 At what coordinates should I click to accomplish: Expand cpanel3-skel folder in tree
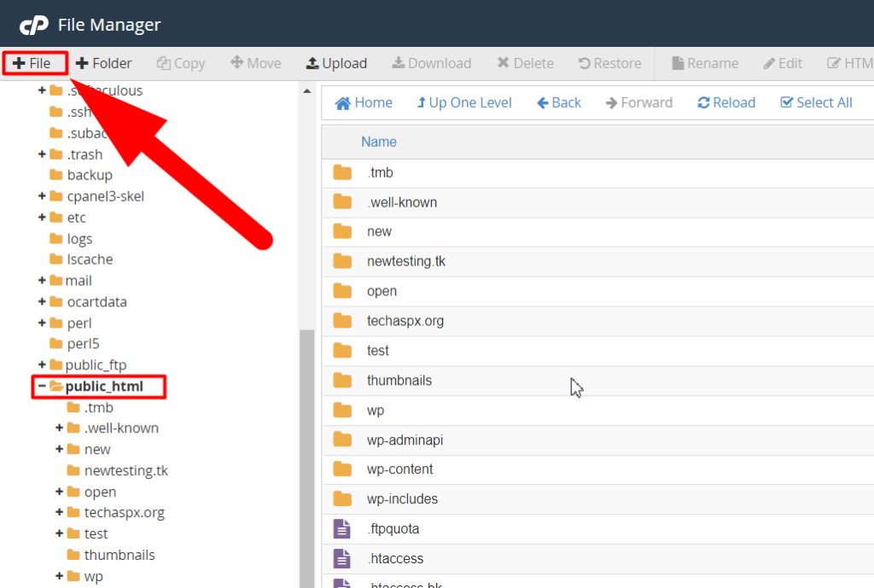(x=42, y=195)
